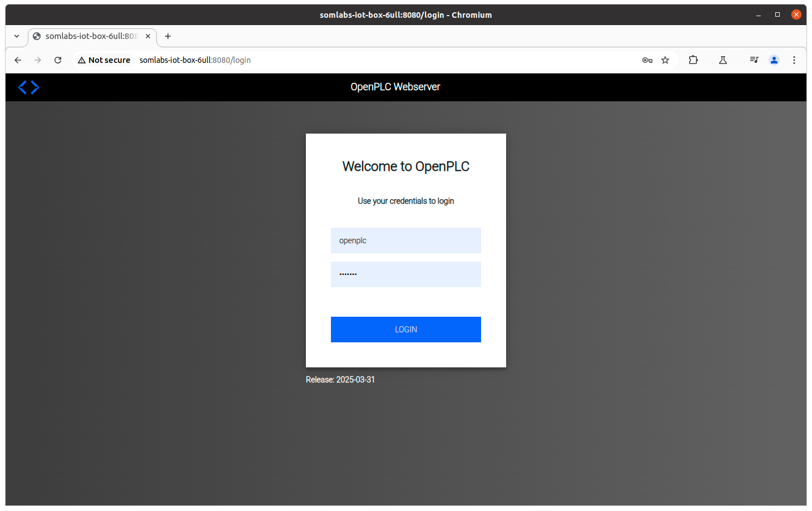Image resolution: width=812 pixels, height=511 pixels.
Task: Expand the tab search dropdown arrow
Action: 17,36
